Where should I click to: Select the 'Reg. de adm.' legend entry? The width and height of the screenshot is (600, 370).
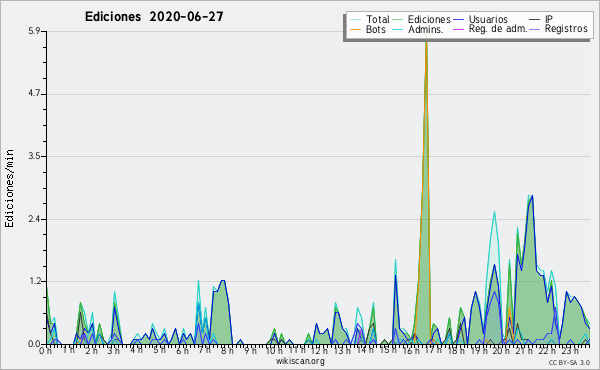coord(498,29)
